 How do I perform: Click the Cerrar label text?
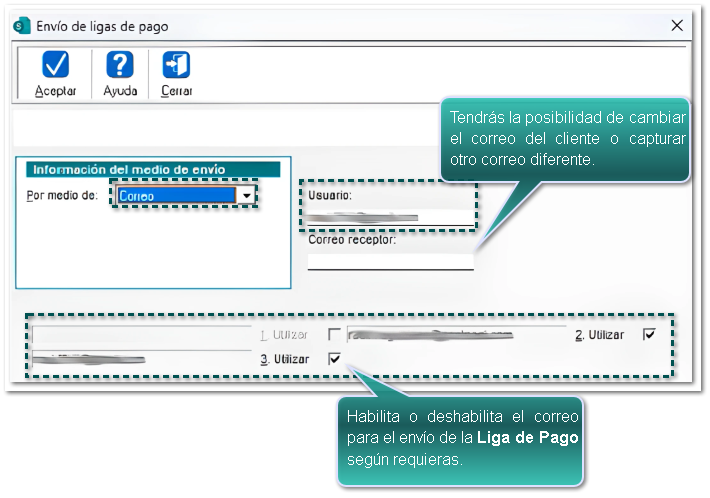(177, 91)
